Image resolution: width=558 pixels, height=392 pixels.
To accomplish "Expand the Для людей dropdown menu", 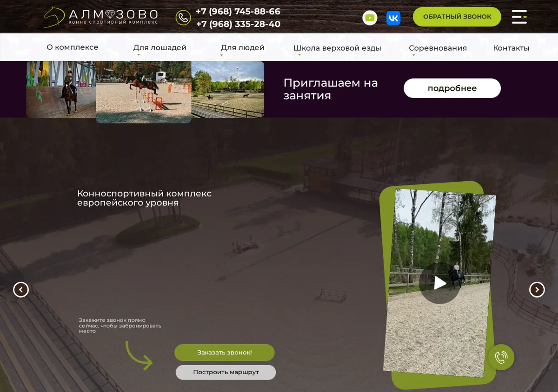I will (x=242, y=48).
